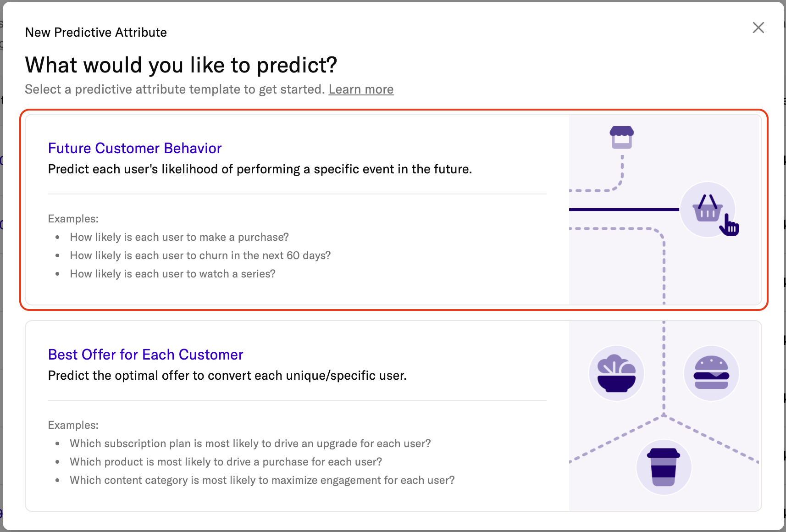
Task: Select the Future Customer Behavior title
Action: (x=135, y=148)
